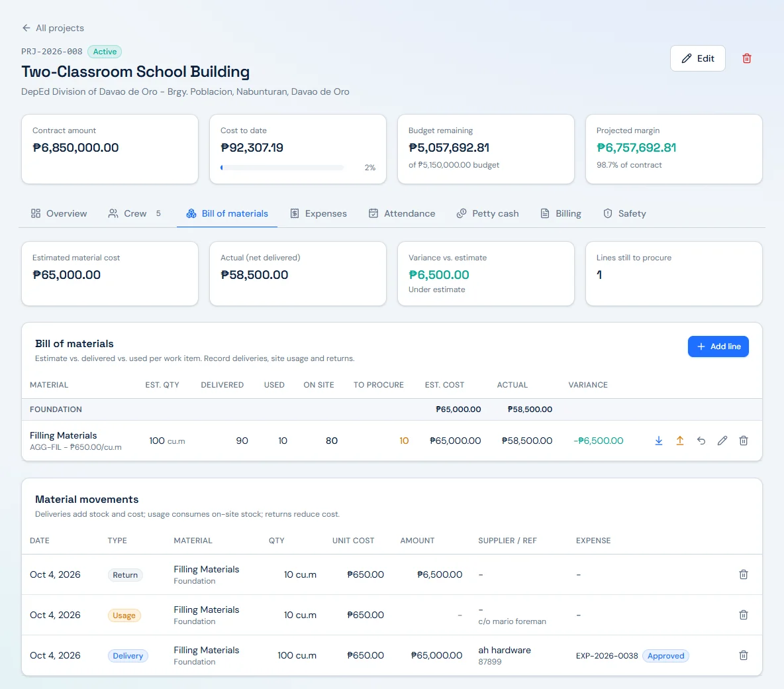Click the Delivery type badge

coord(128,656)
